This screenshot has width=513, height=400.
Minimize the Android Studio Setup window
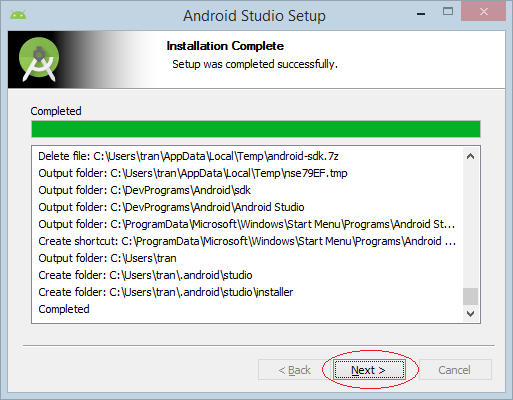click(x=421, y=14)
